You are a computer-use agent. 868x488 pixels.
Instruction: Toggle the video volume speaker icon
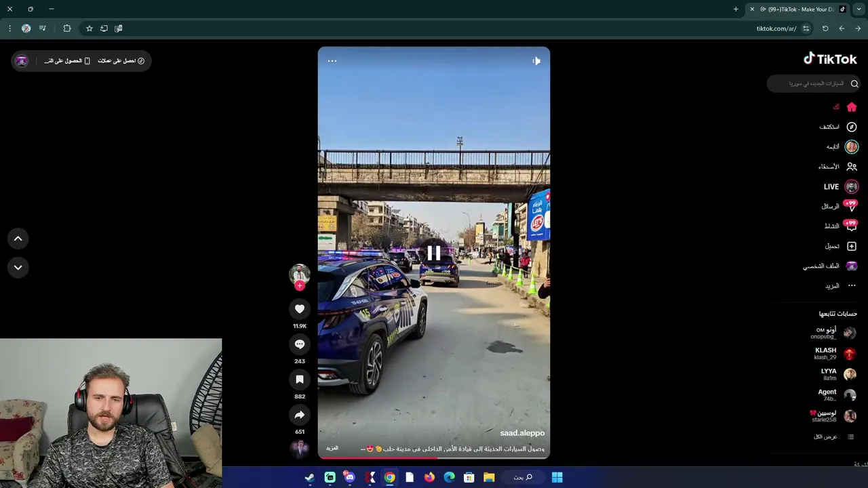pyautogui.click(x=536, y=61)
